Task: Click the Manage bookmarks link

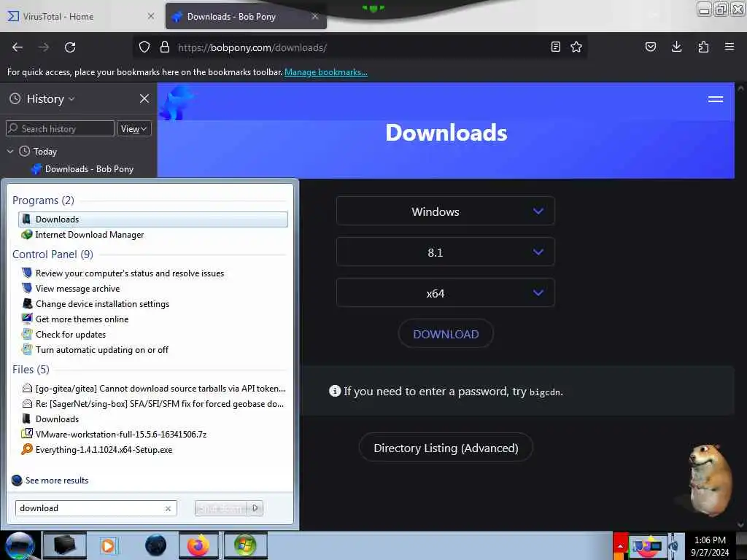Action: [x=326, y=72]
